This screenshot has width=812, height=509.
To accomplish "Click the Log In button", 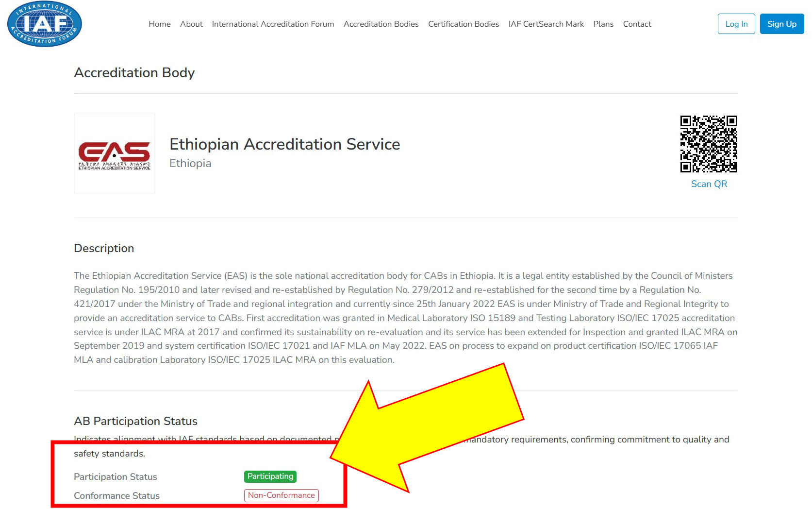I will pyautogui.click(x=736, y=24).
